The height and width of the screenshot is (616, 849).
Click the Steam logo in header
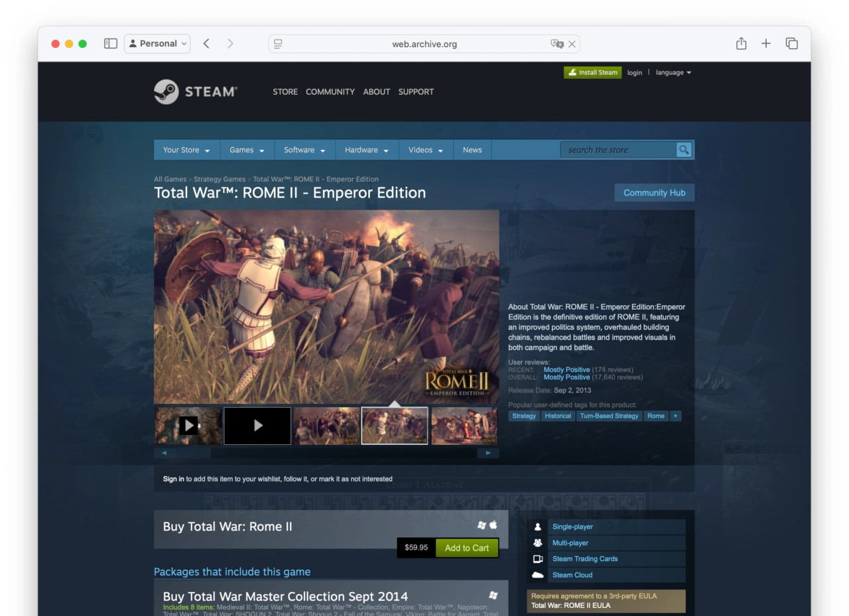tap(195, 92)
